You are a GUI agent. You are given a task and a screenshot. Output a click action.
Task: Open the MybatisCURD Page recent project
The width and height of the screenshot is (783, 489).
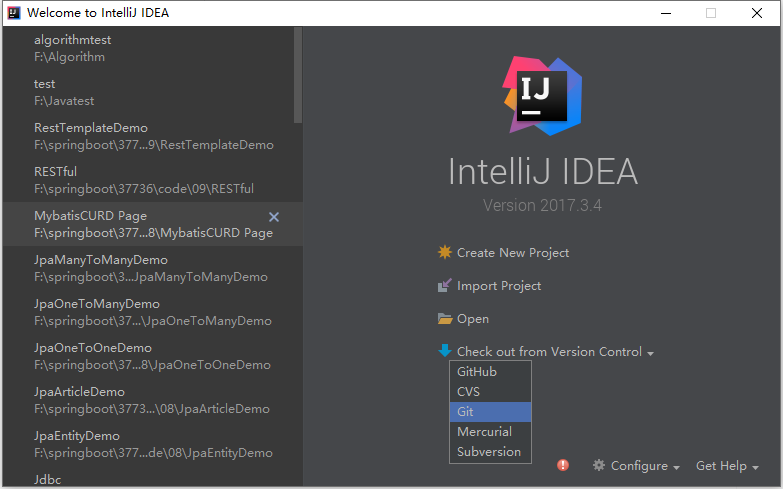coord(152,224)
